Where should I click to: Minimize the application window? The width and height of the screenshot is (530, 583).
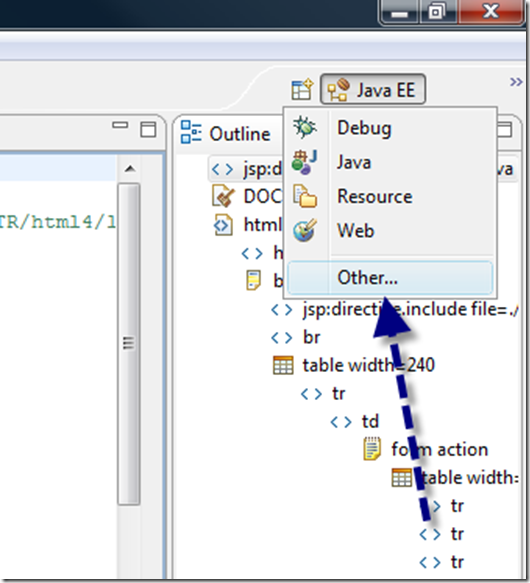pos(400,12)
